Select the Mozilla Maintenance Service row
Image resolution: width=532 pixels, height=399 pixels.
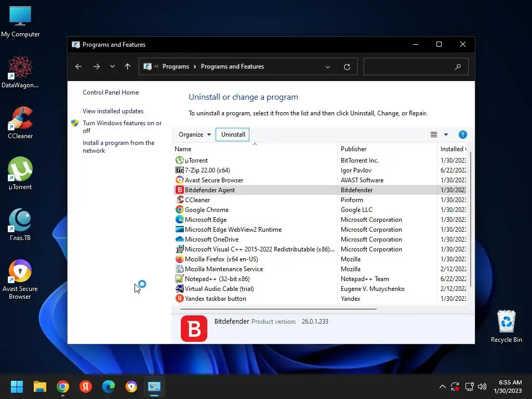[320, 269]
